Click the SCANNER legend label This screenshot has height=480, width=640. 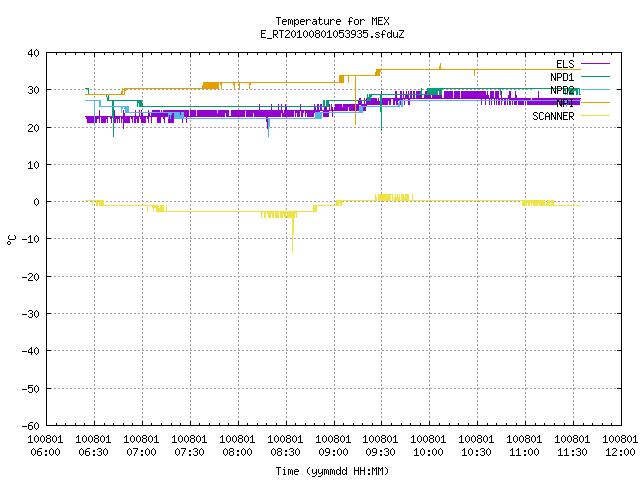(553, 116)
